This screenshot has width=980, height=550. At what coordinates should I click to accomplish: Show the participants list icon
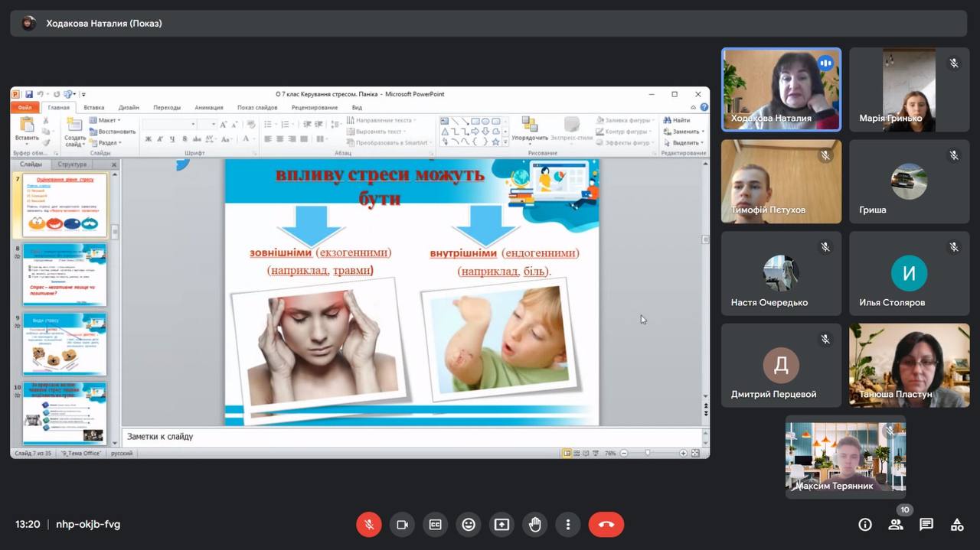point(895,524)
